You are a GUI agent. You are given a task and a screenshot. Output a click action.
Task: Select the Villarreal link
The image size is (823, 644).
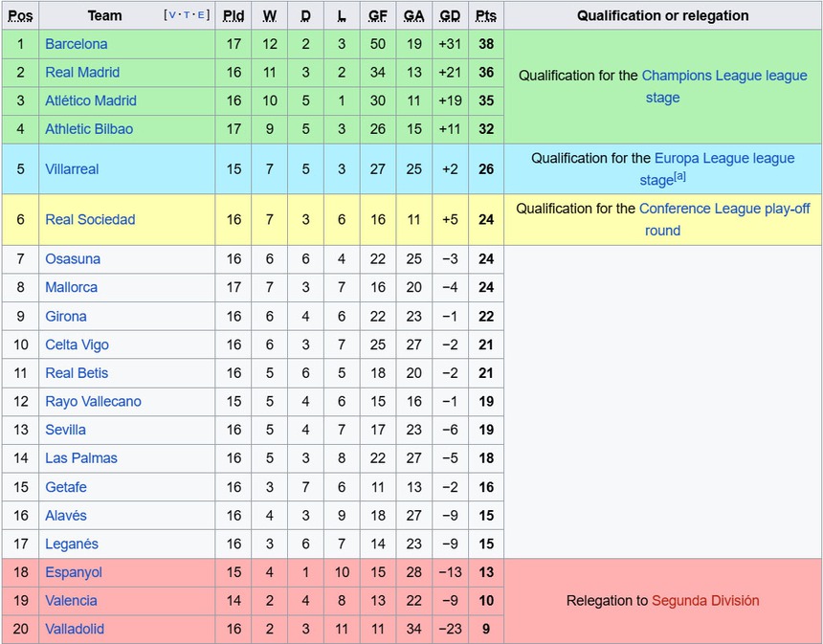tap(72, 169)
